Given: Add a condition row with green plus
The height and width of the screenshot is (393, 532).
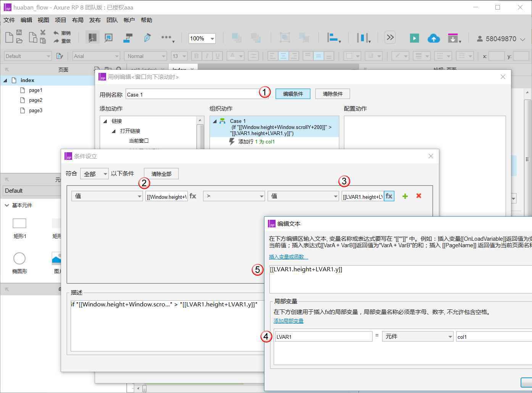Looking at the screenshot, I should click(405, 196).
